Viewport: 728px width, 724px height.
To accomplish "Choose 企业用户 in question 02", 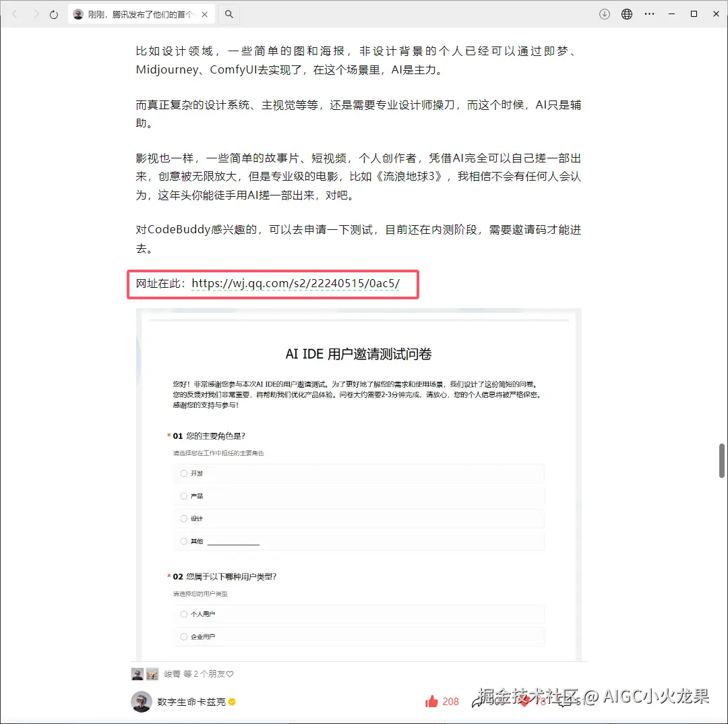I will [183, 636].
